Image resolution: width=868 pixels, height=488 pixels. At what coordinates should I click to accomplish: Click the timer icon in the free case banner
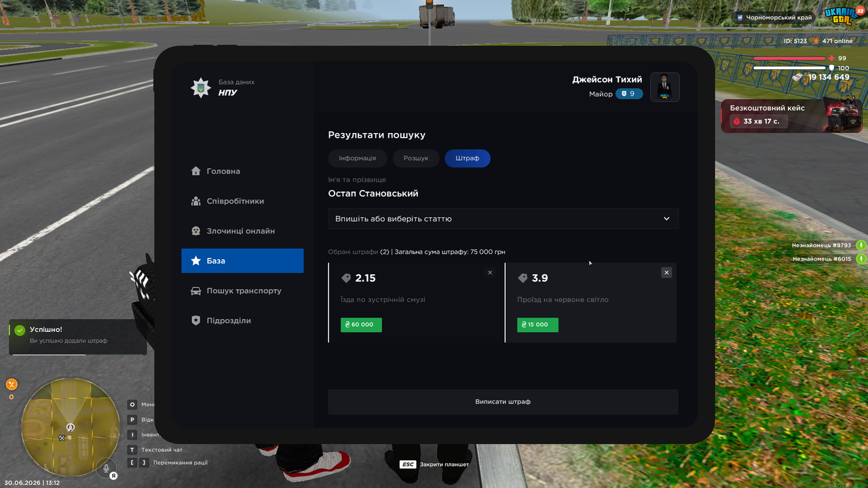click(736, 121)
